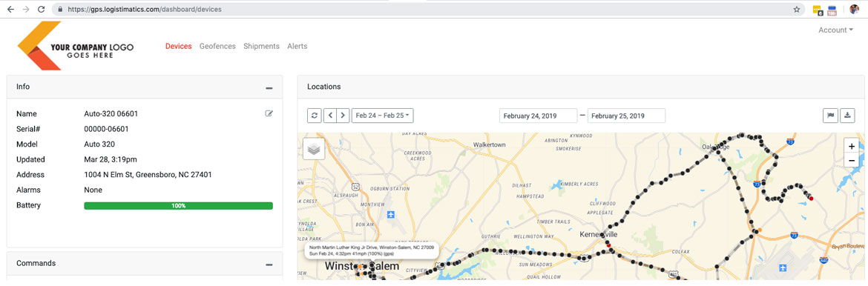
Task: Click the download locations icon
Action: pyautogui.click(x=847, y=116)
